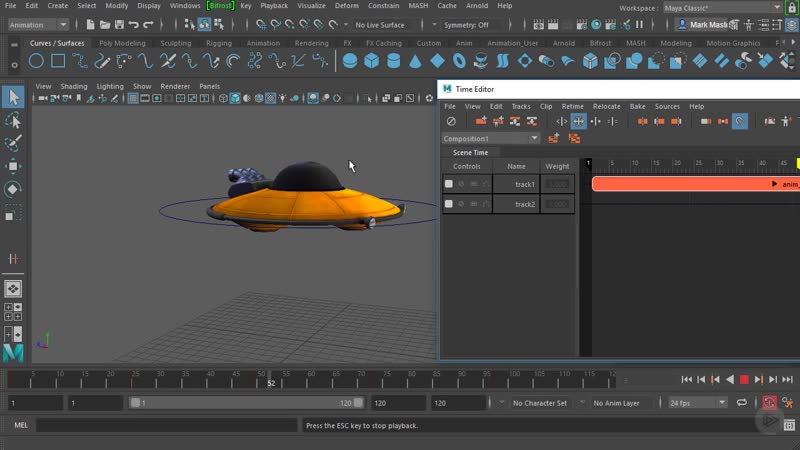Open the Time Editor Retime menu
The width and height of the screenshot is (800, 450).
tap(572, 106)
